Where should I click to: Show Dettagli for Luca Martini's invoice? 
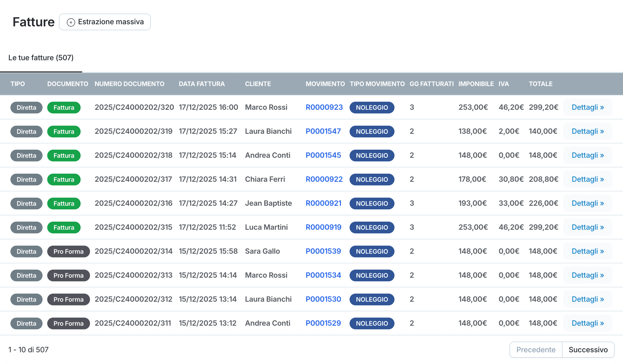coord(587,227)
